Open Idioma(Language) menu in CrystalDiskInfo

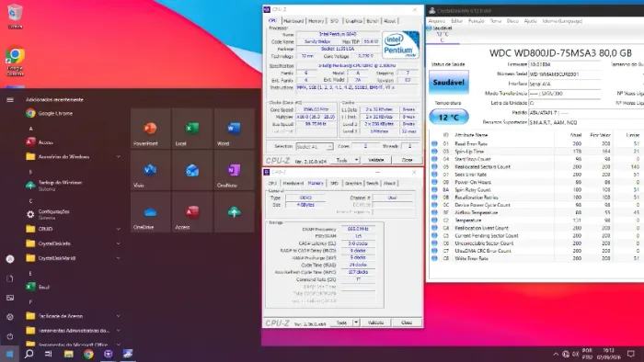pyautogui.click(x=562, y=21)
